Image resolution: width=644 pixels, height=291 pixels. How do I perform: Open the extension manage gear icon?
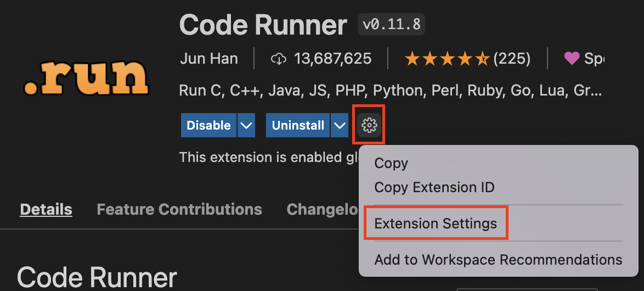[369, 125]
